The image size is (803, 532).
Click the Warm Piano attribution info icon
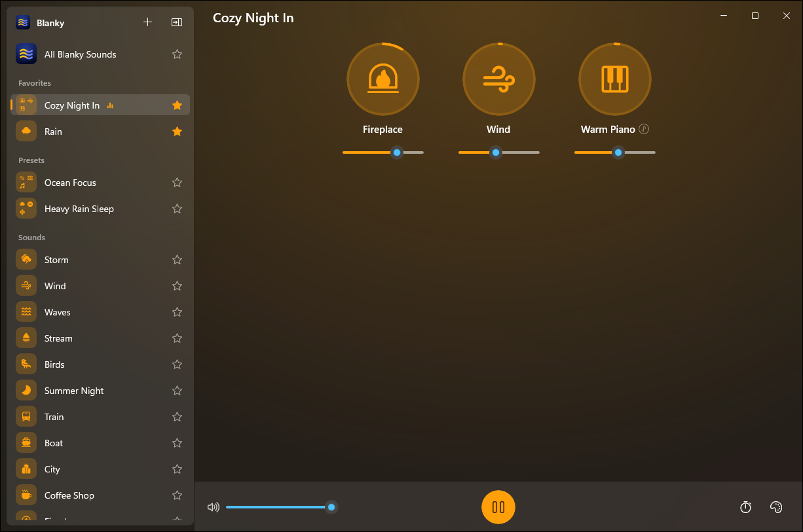tap(644, 130)
